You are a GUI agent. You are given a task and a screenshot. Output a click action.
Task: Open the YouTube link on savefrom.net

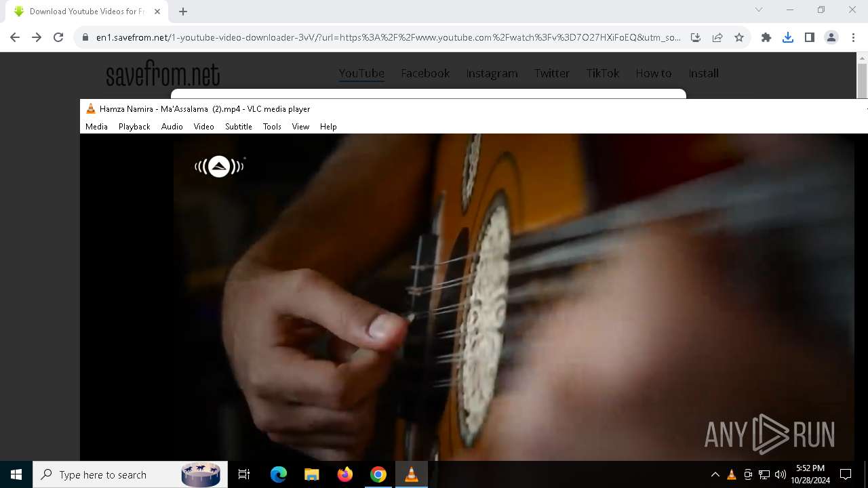point(361,73)
